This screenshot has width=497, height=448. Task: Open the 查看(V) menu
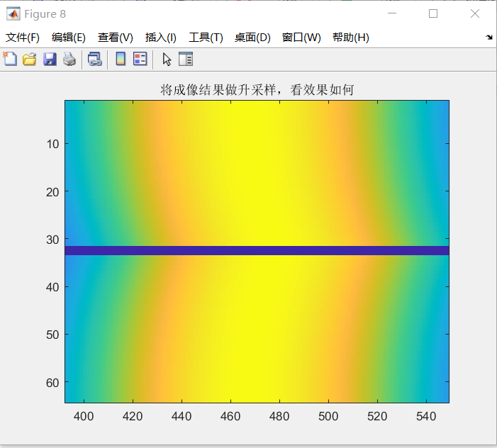point(116,38)
